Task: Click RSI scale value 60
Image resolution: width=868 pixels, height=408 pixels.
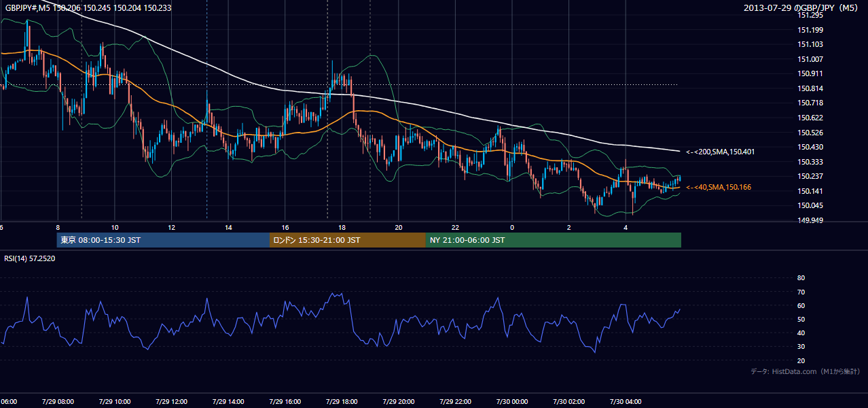Action: (x=801, y=305)
